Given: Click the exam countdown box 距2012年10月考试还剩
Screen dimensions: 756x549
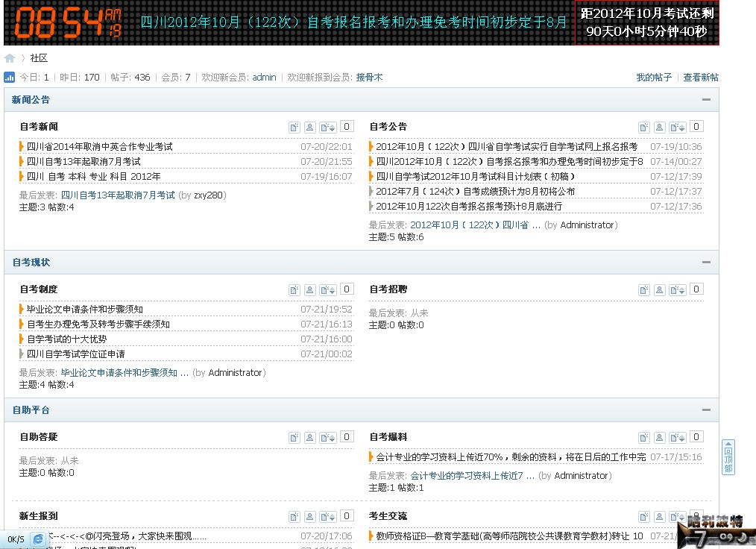Looking at the screenshot, I should coord(646,22).
